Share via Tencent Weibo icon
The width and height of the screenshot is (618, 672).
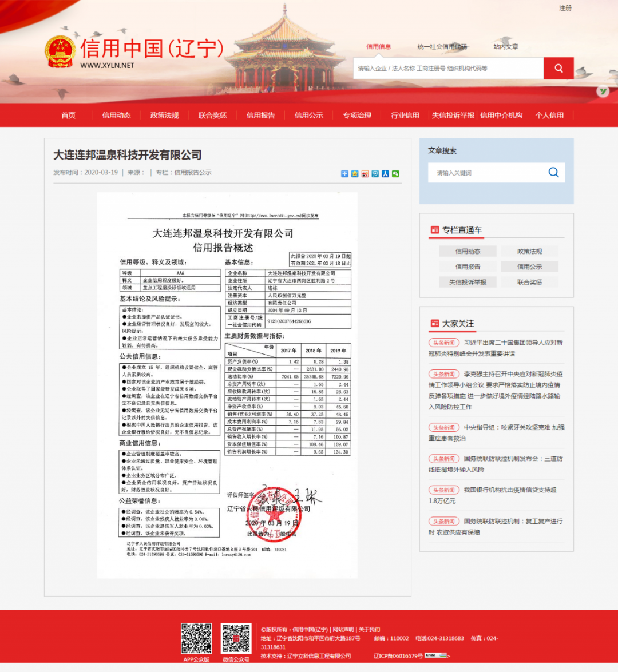375,174
